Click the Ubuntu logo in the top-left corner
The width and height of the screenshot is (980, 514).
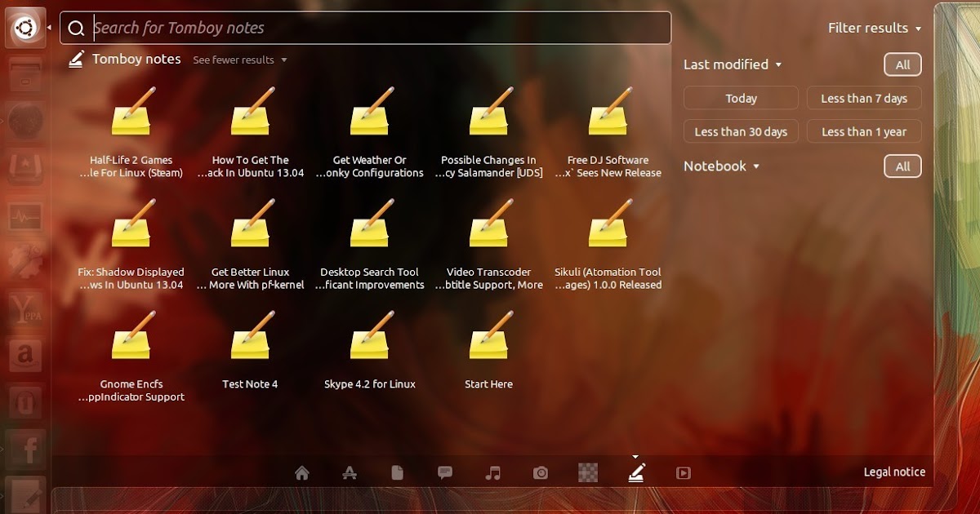tap(24, 26)
